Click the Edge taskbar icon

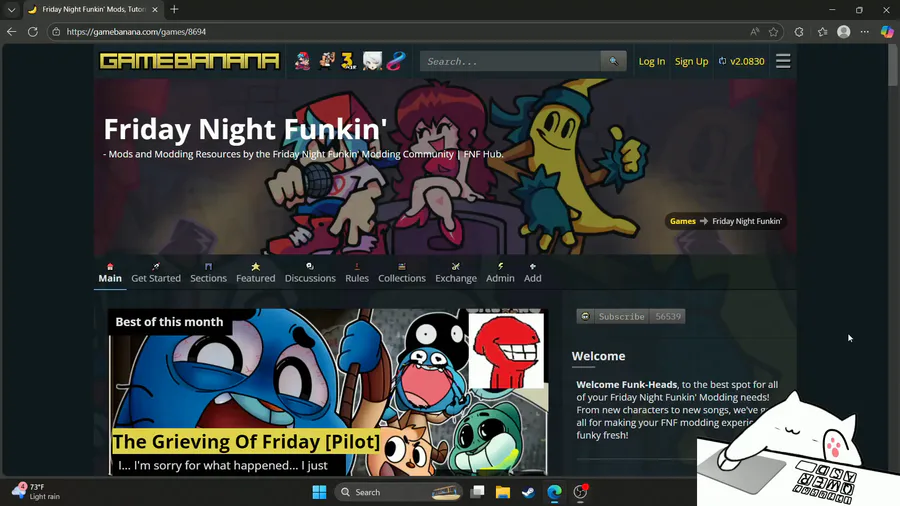(554, 492)
